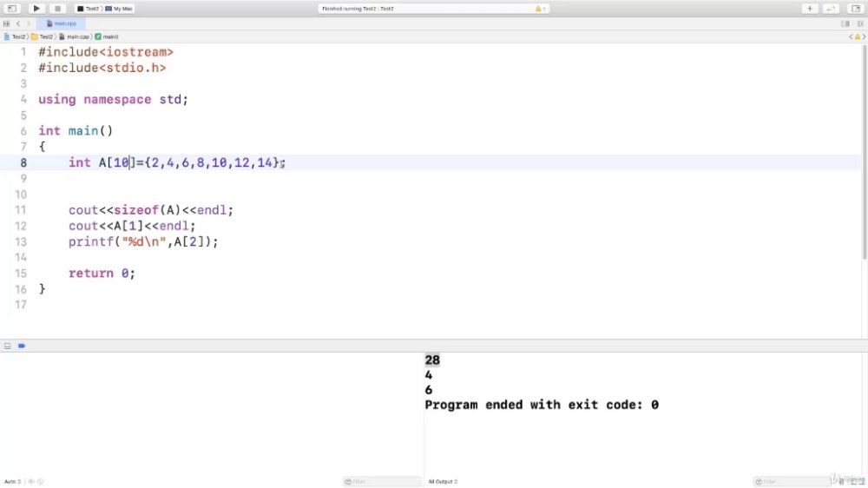Click main() in jump bar
This screenshot has width=868, height=488.
(107, 36)
